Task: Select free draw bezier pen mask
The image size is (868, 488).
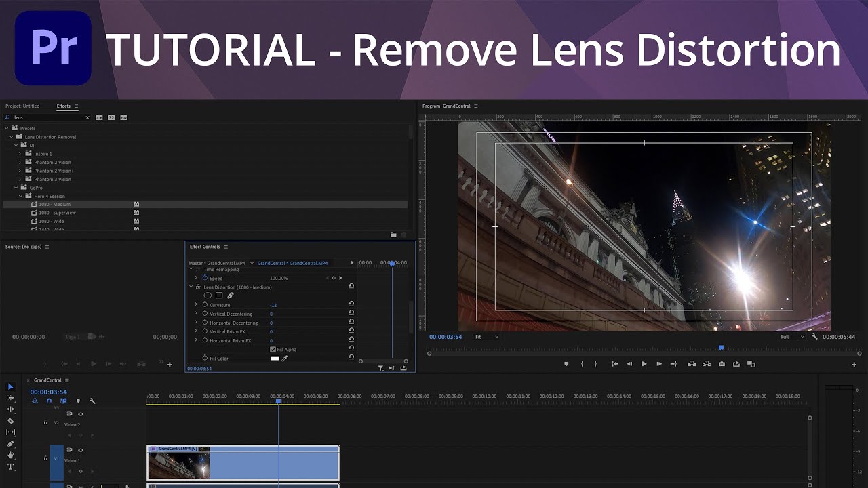Action: coord(230,296)
